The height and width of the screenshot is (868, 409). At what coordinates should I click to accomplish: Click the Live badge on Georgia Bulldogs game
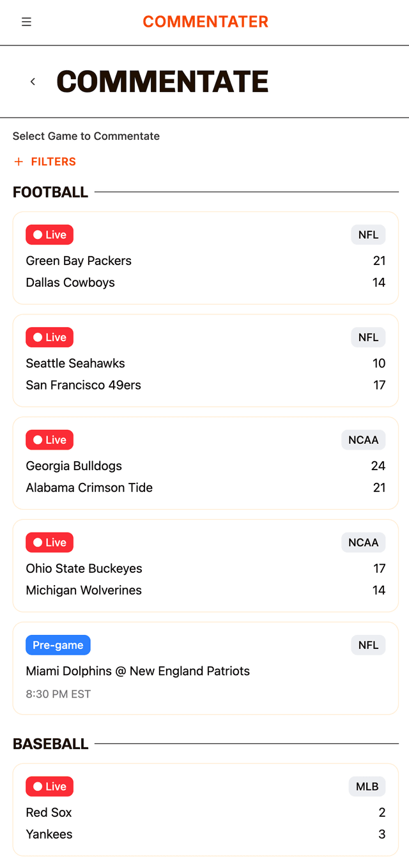point(49,439)
